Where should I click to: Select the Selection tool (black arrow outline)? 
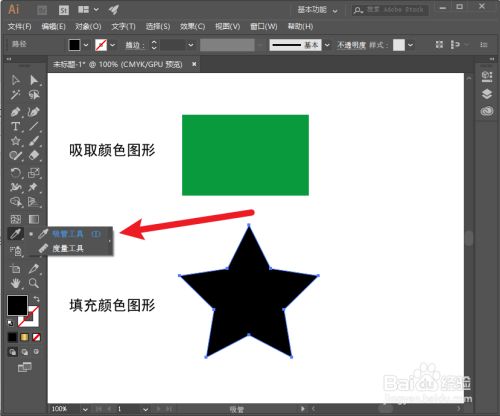[x=15, y=80]
